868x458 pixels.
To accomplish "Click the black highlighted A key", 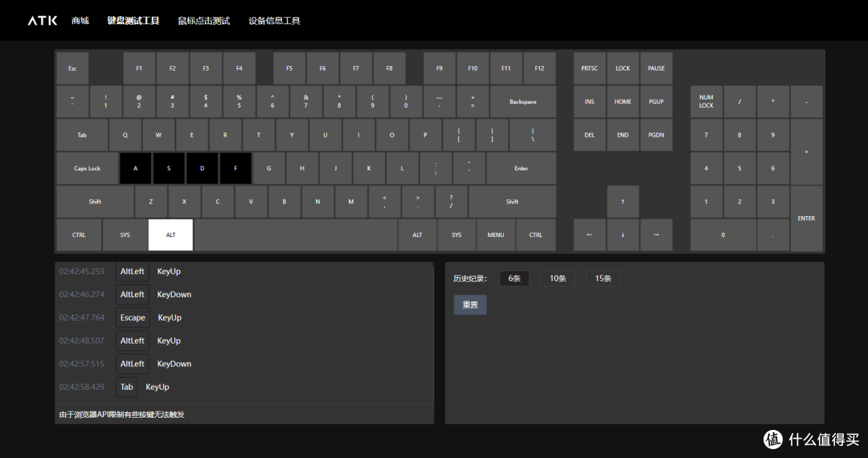I will click(x=136, y=168).
